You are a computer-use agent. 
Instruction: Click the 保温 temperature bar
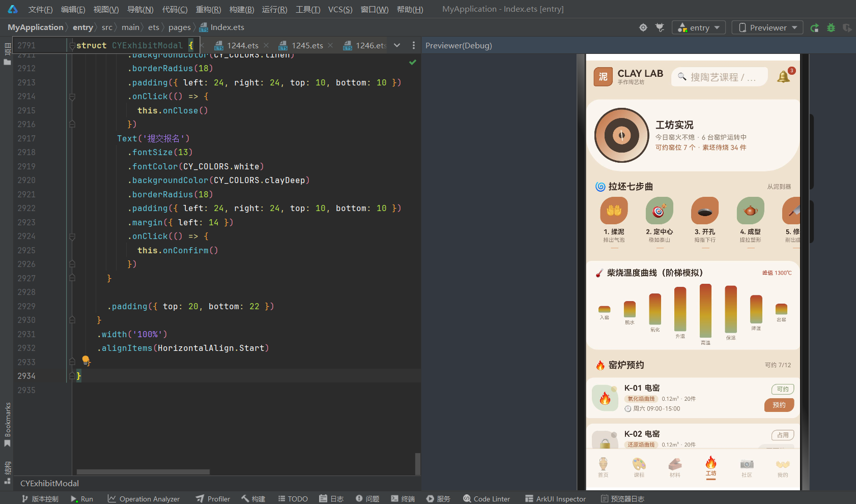(731, 309)
